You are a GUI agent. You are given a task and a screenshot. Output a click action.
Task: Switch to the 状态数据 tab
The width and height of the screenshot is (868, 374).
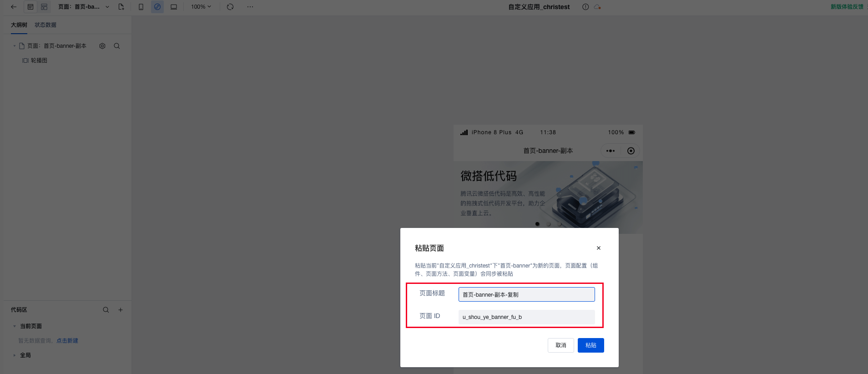(45, 25)
